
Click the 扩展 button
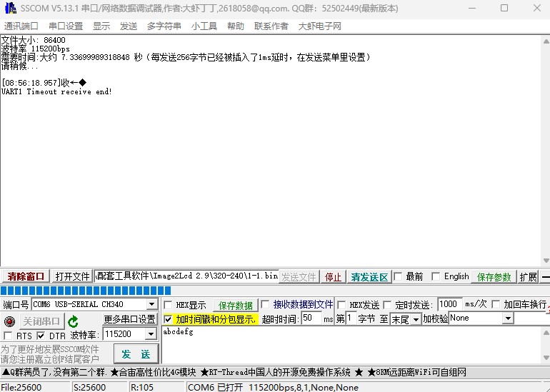coord(529,277)
